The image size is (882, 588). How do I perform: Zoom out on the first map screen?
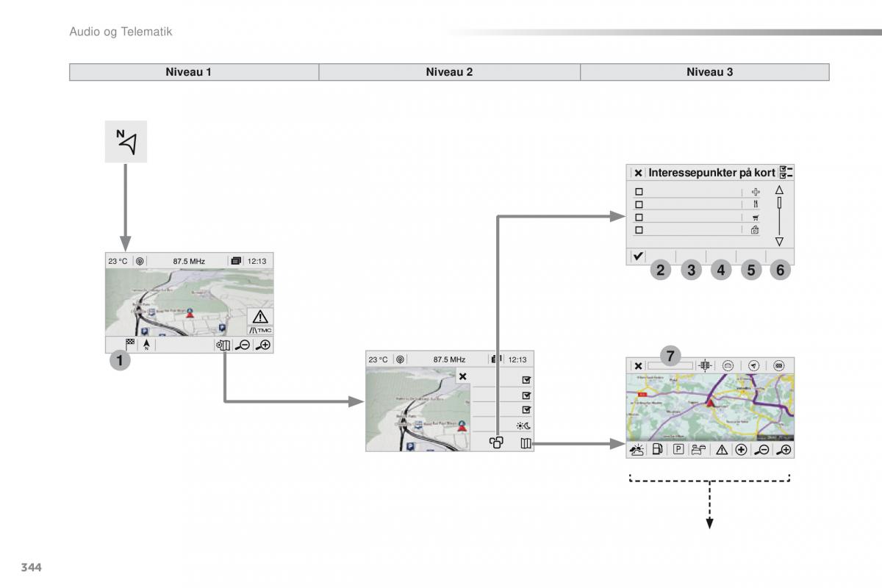tap(243, 345)
